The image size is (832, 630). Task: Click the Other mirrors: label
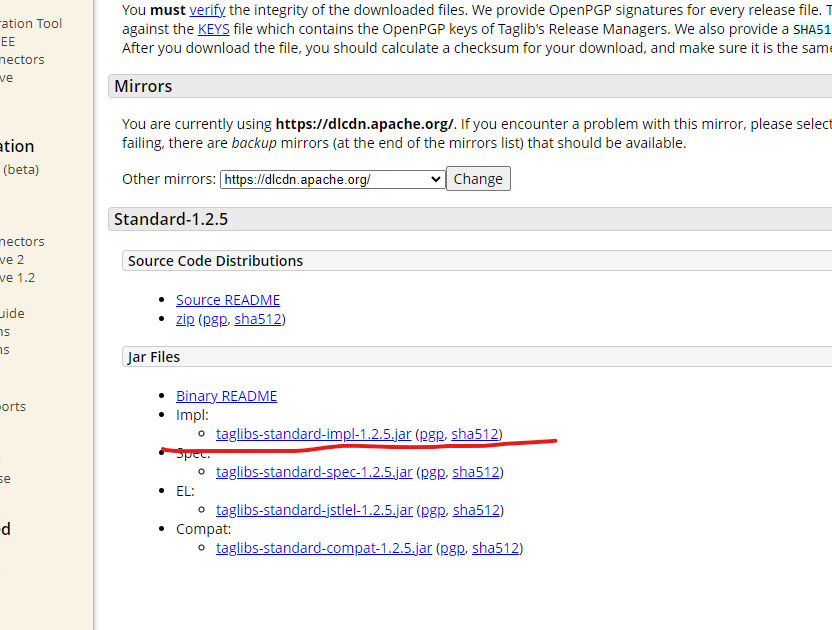tap(169, 179)
